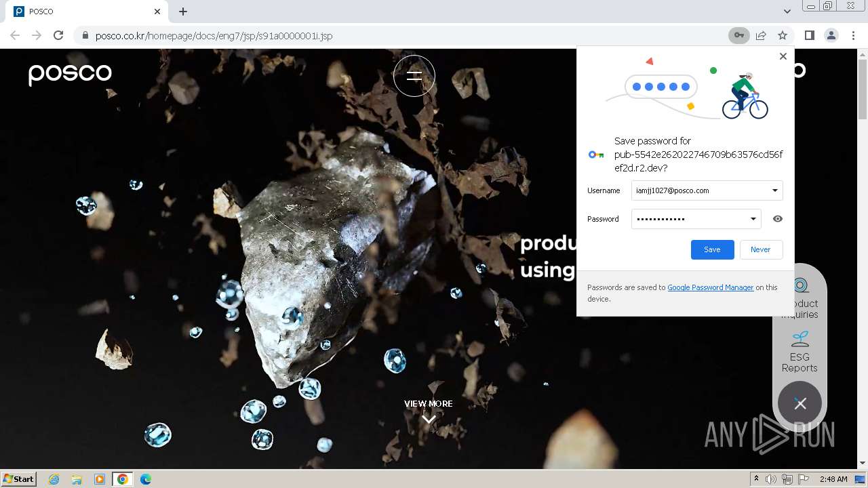Show hidden tray icons arrow

click(756, 479)
